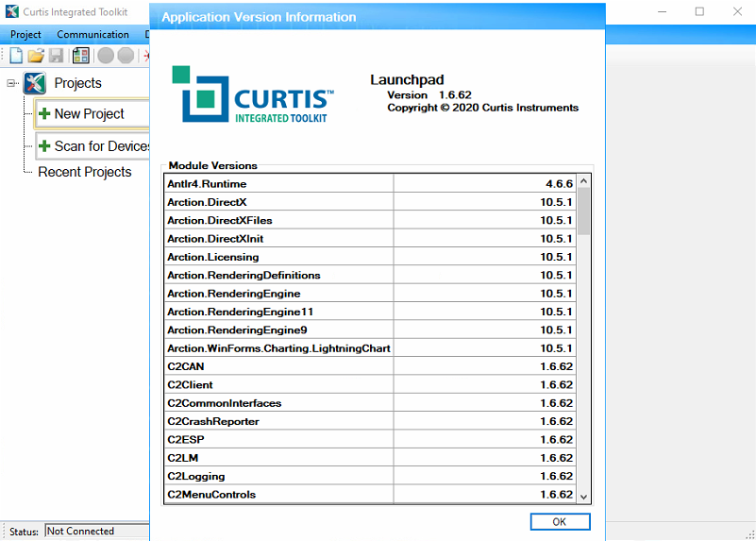Image resolution: width=756 pixels, height=541 pixels.
Task: Select the Arction.DirectX row
Action: click(x=370, y=202)
